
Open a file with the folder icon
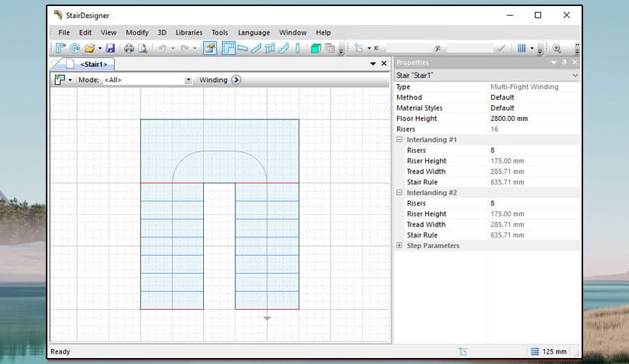tap(90, 48)
